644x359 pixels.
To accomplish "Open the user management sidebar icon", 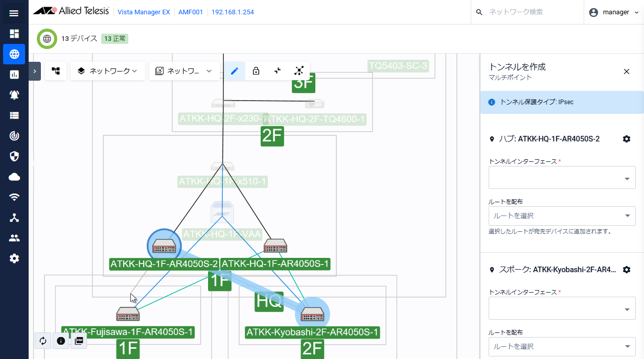I will (x=14, y=238).
